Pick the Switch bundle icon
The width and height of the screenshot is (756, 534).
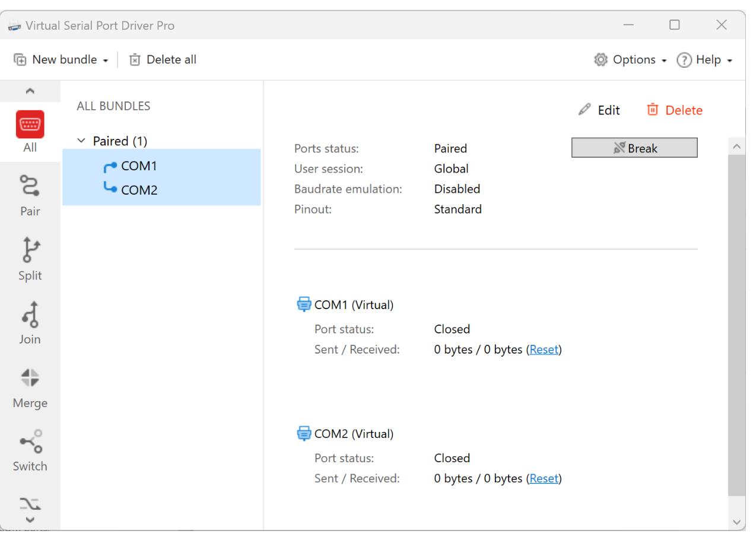30,441
